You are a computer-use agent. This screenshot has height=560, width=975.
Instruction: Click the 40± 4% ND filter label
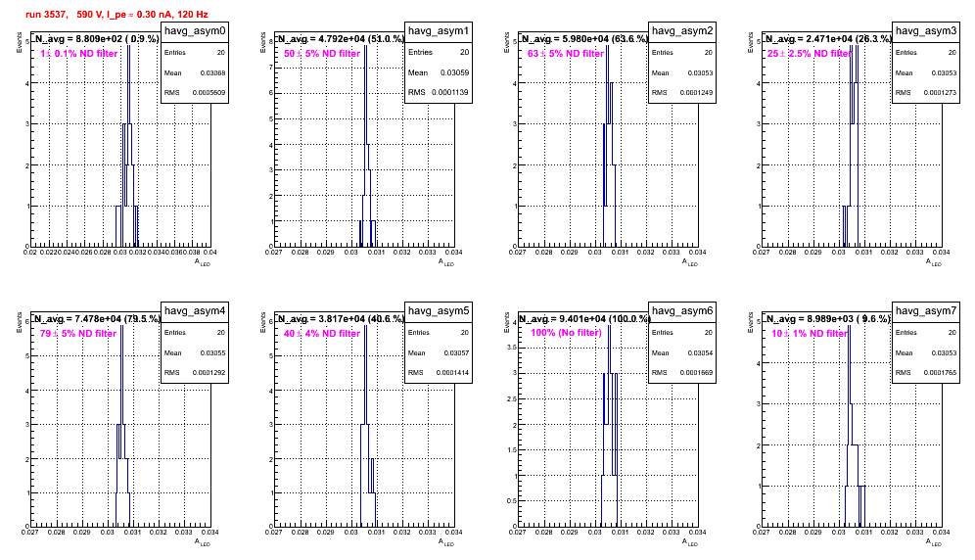coord(322,334)
